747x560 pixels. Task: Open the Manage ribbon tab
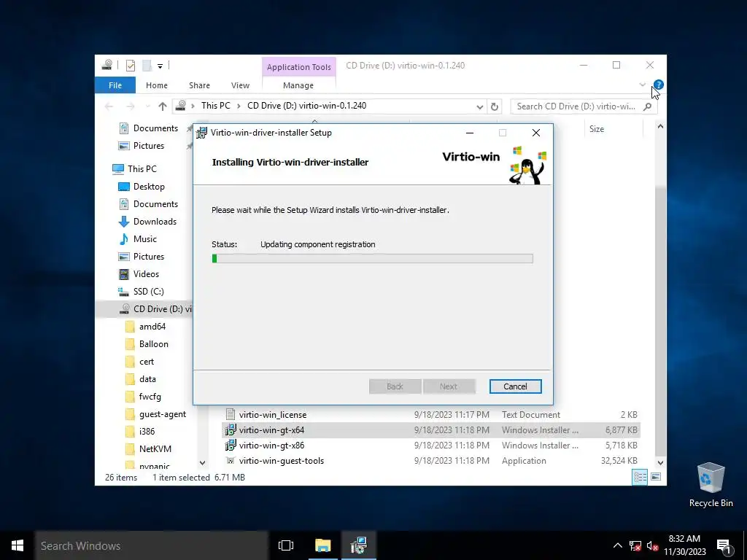pos(298,85)
